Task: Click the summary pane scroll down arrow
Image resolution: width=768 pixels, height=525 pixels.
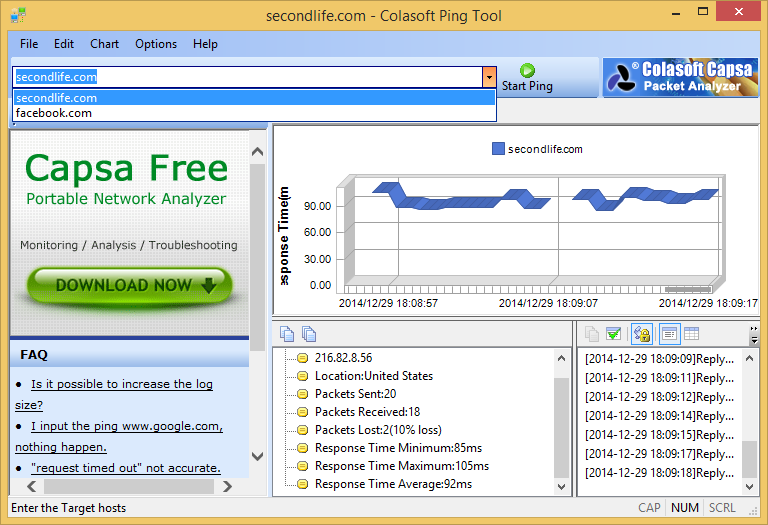Action: coord(561,487)
